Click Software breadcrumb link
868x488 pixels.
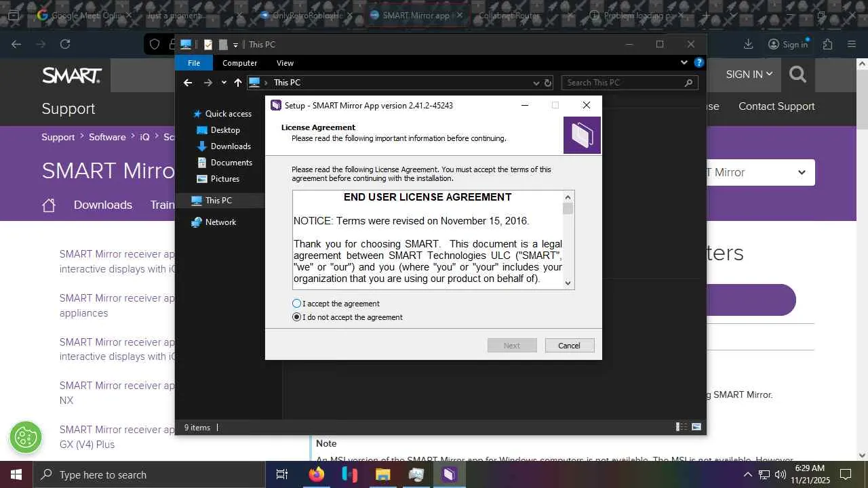(107, 137)
